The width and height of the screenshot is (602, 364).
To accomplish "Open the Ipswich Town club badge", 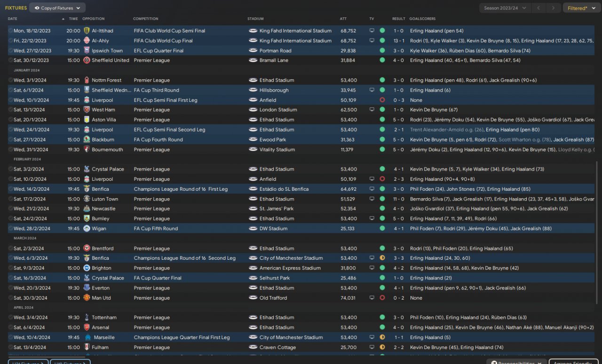I will click(87, 51).
